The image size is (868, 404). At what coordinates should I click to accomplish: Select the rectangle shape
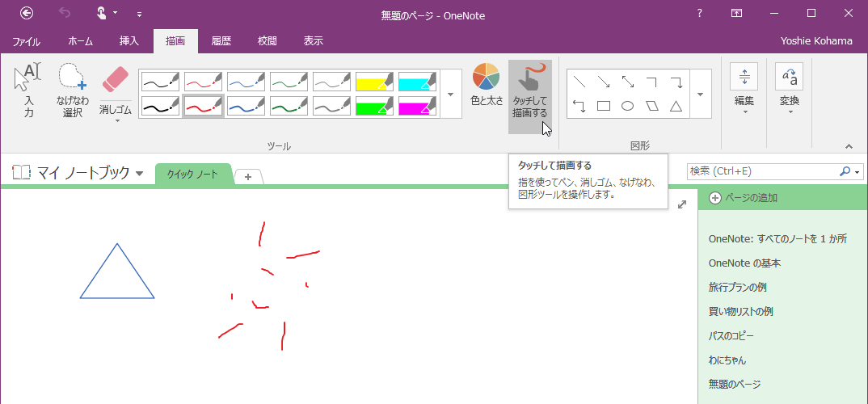[x=604, y=106]
